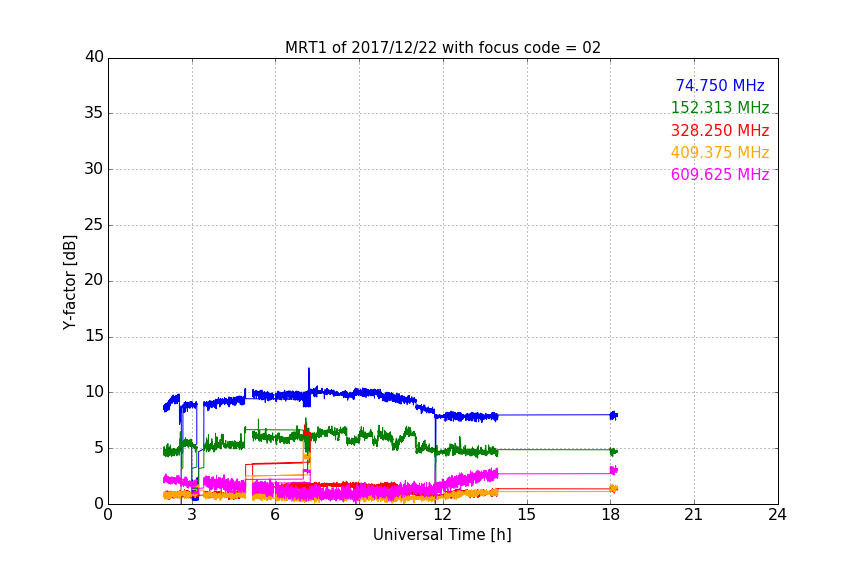Screen dimensions: 864x576
Task: Click x-axis tick label 6
Action: [x=275, y=515]
